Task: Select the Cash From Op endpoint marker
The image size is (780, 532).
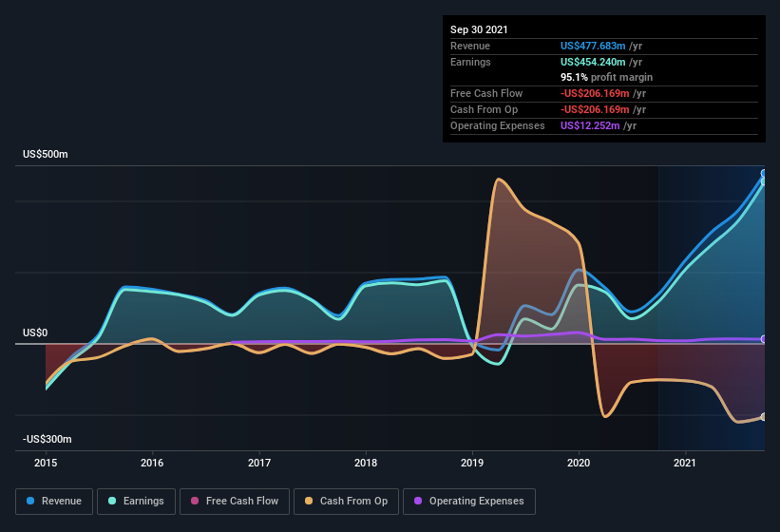Action: 763,417
